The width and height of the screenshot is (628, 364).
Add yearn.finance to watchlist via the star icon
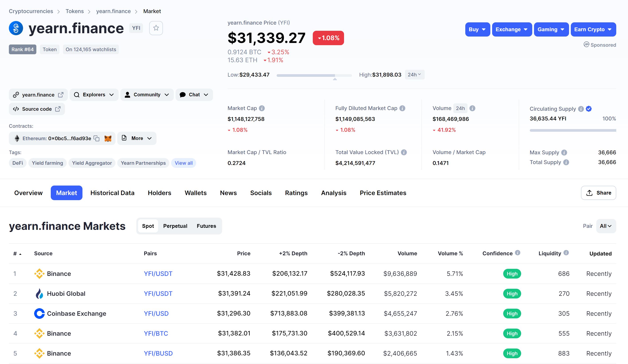[156, 28]
